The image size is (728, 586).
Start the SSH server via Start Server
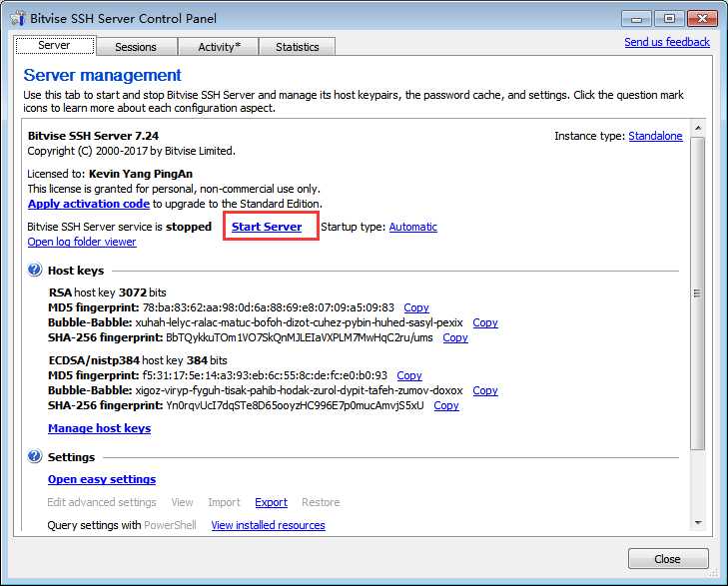267,227
